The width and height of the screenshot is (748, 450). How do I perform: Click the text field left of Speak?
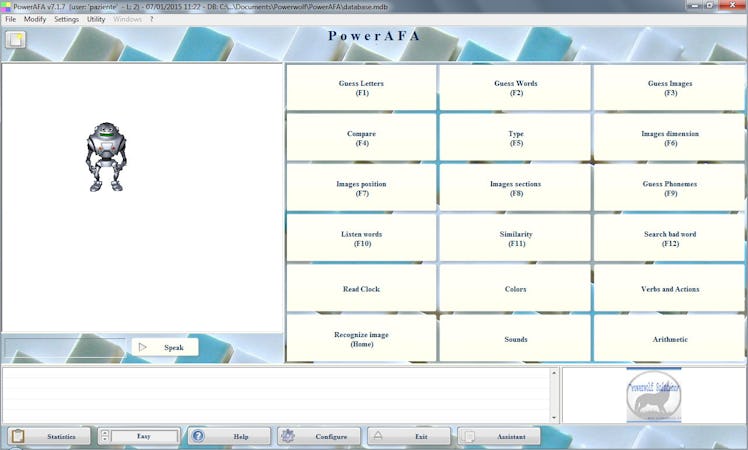(65, 347)
